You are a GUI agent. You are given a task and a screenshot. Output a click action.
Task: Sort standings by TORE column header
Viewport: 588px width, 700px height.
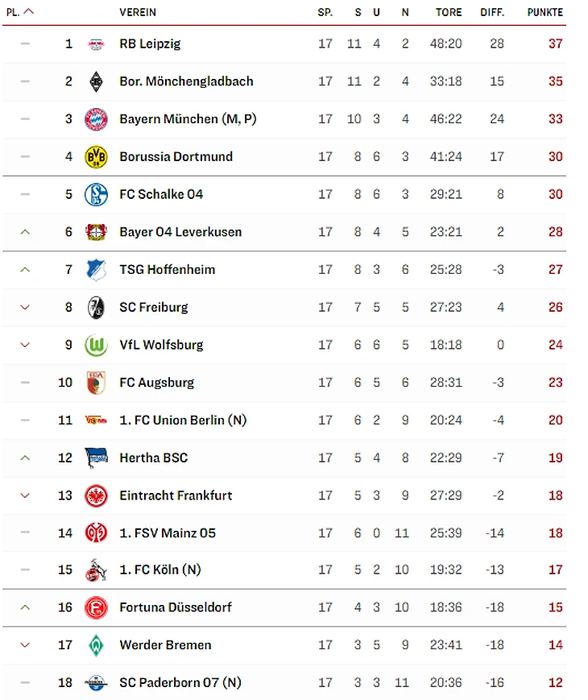click(x=449, y=13)
